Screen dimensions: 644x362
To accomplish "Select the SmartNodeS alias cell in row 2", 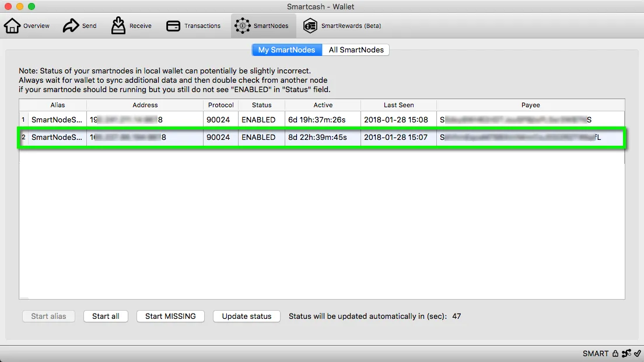I will tap(57, 137).
